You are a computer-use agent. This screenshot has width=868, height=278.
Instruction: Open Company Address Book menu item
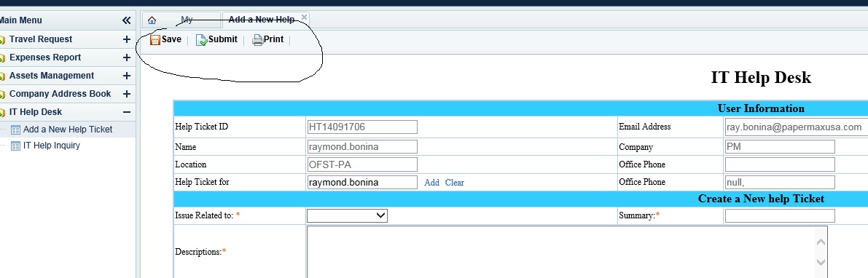60,94
